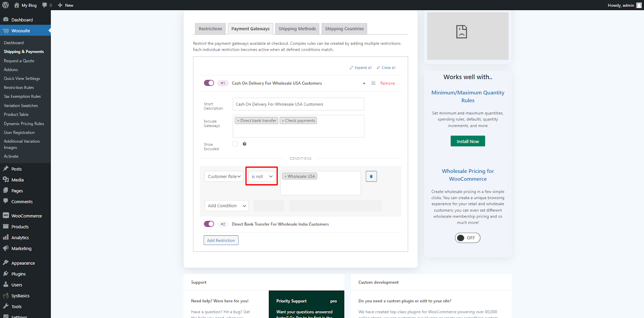Remove the Wholesale USA role tag
Image resolution: width=644 pixels, height=318 pixels.
tap(285, 176)
